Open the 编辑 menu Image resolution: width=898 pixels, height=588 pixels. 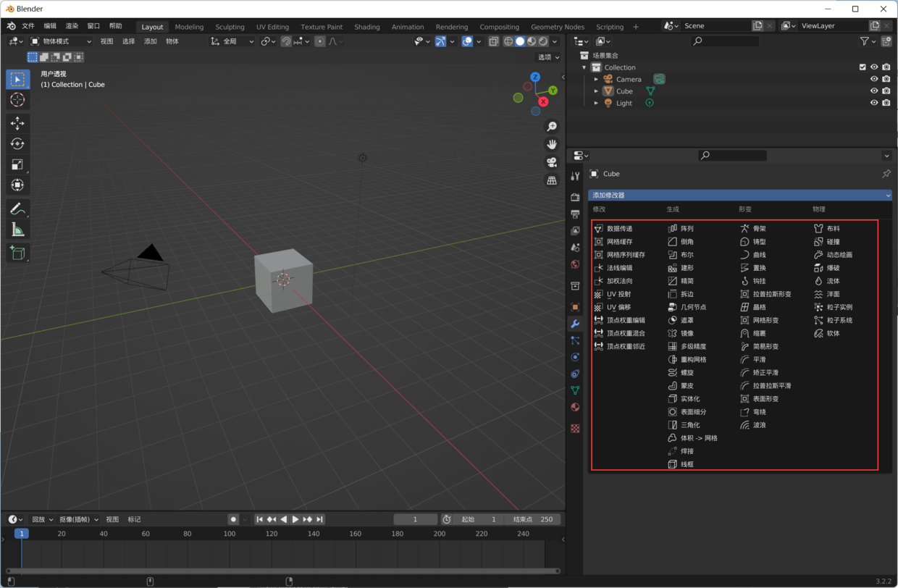[50, 26]
